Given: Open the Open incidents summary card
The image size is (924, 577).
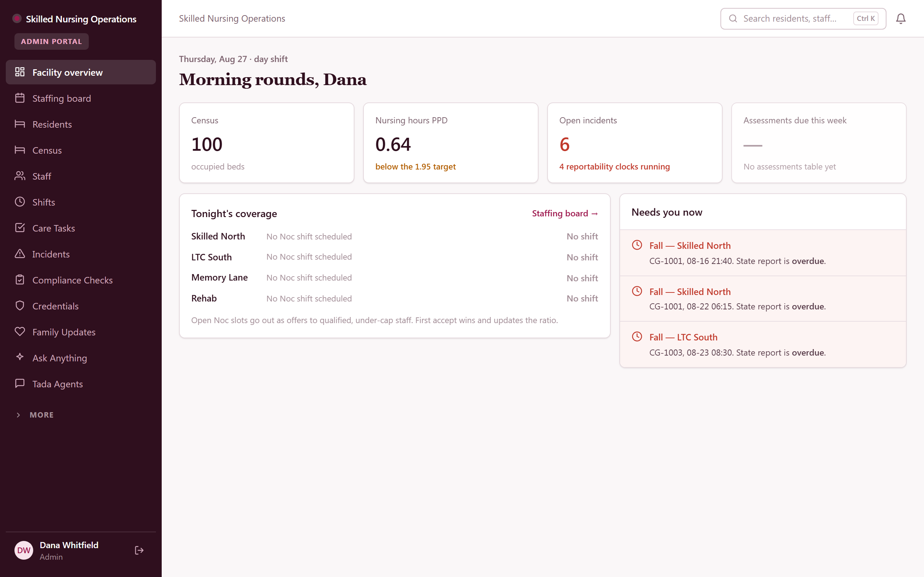Looking at the screenshot, I should [x=635, y=143].
